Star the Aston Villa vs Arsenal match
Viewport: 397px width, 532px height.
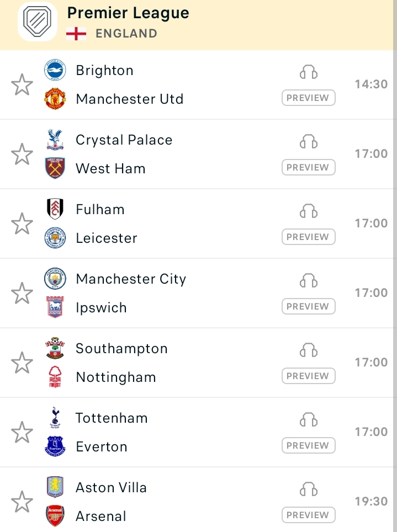click(x=22, y=502)
